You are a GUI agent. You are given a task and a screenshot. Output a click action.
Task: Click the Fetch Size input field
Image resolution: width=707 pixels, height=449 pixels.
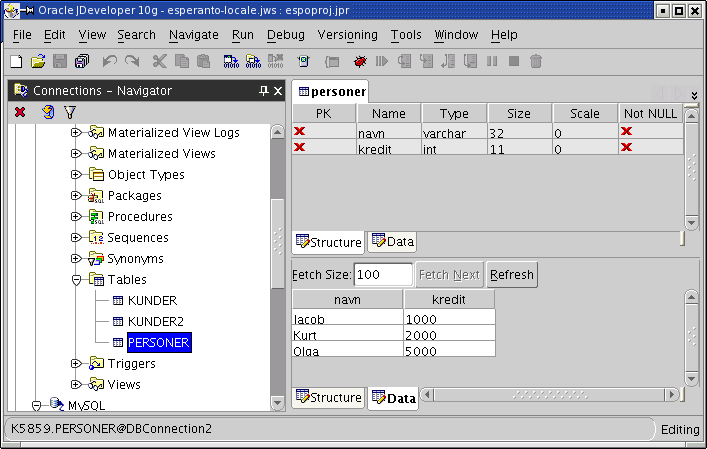(383, 275)
